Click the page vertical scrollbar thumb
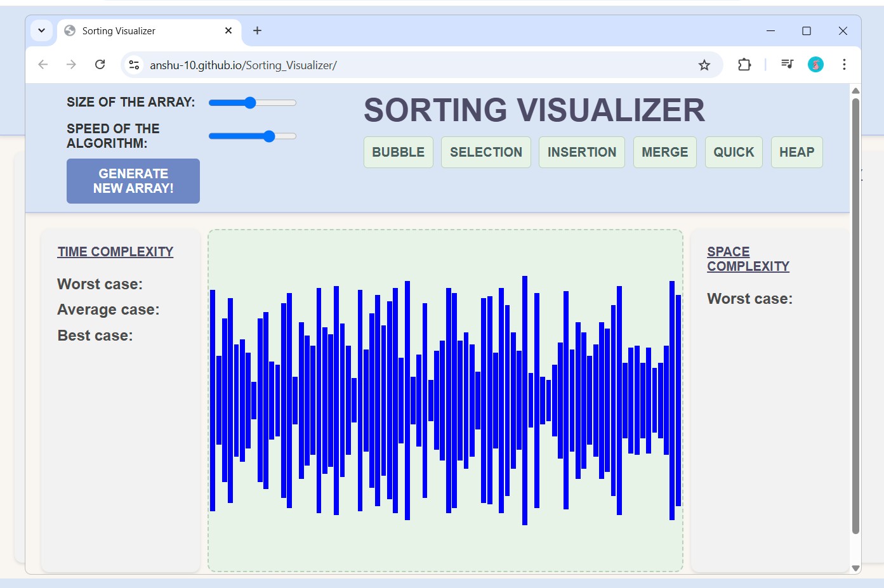 [x=855, y=315]
